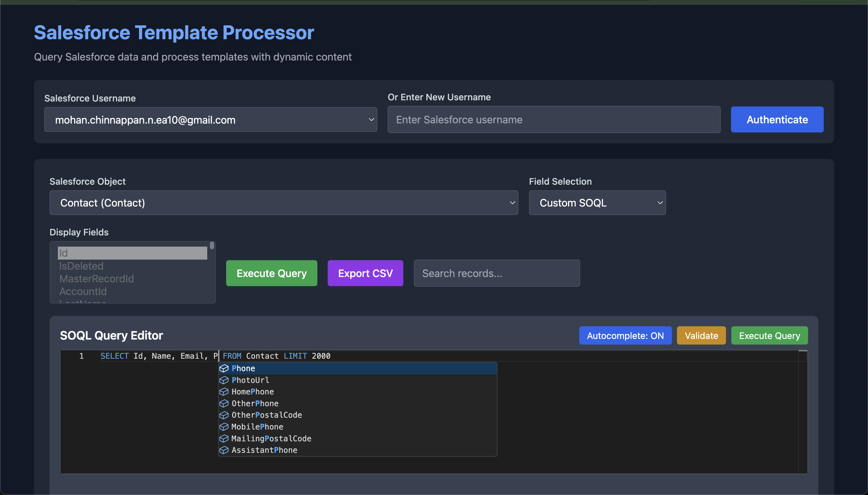
Task: Click the cube icon beside AssistantPhone suggestion
Action: pos(224,450)
